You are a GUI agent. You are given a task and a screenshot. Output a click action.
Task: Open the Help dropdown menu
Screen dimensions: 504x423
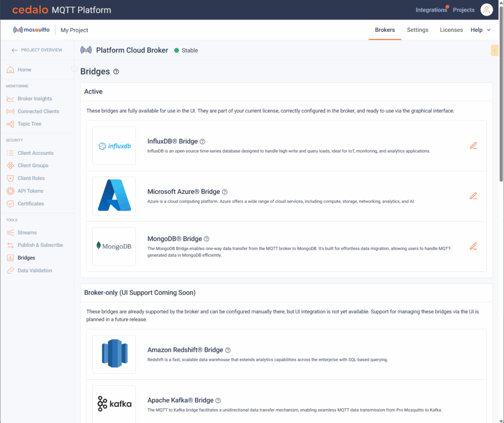coord(480,30)
